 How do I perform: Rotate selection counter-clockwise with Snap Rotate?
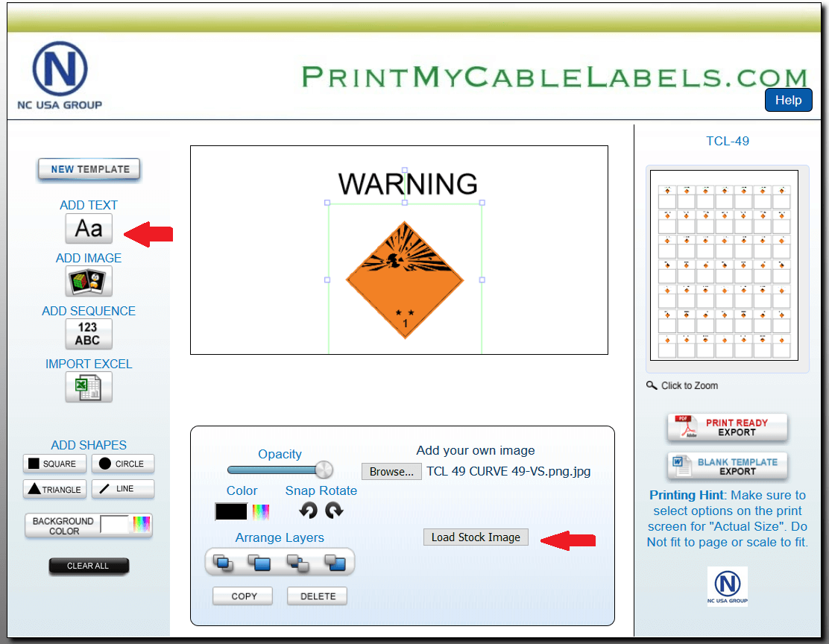(x=309, y=511)
